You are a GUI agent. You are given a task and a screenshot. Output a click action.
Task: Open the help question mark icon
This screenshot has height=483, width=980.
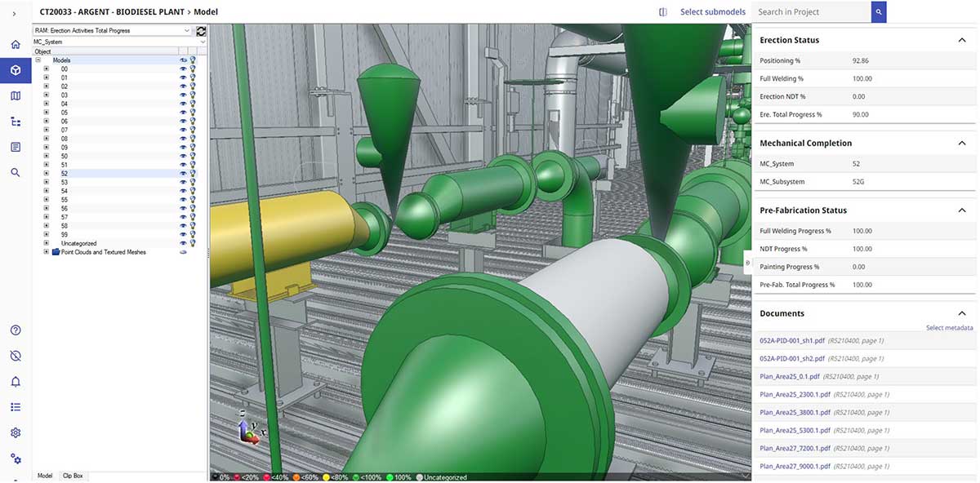click(x=16, y=330)
